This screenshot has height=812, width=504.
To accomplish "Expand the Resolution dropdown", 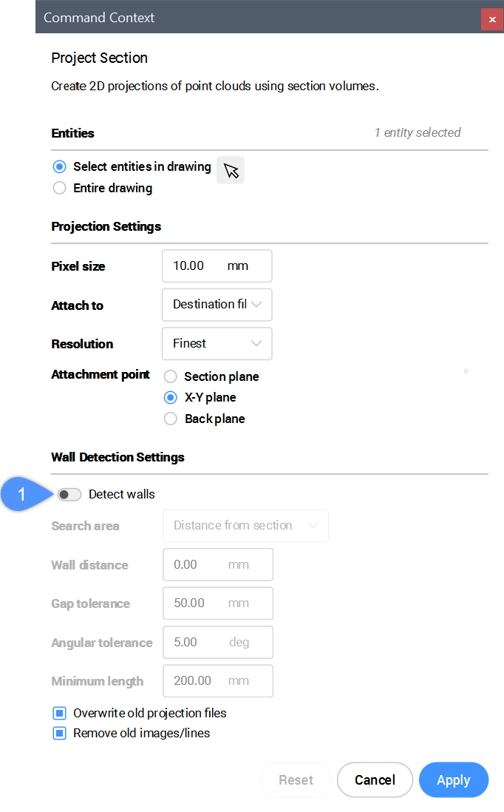I will (217, 344).
